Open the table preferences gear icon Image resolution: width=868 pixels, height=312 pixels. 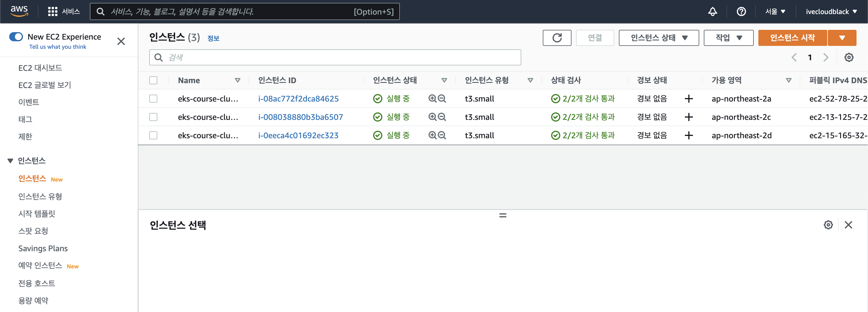tap(848, 58)
